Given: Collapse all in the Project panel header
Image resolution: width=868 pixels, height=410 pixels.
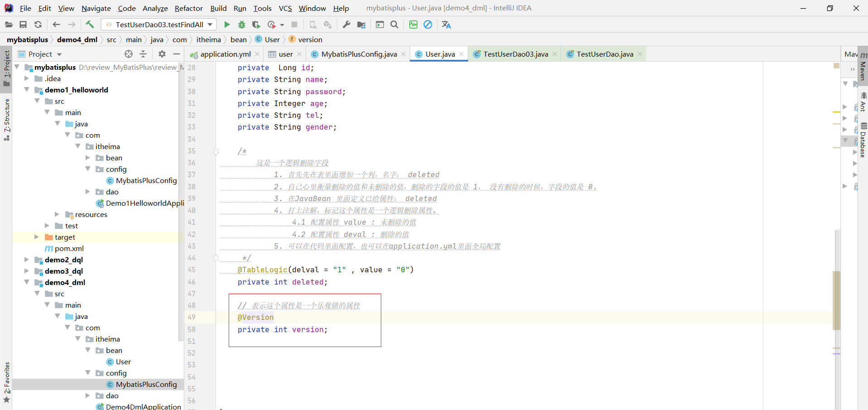Looking at the screenshot, I should (143, 54).
